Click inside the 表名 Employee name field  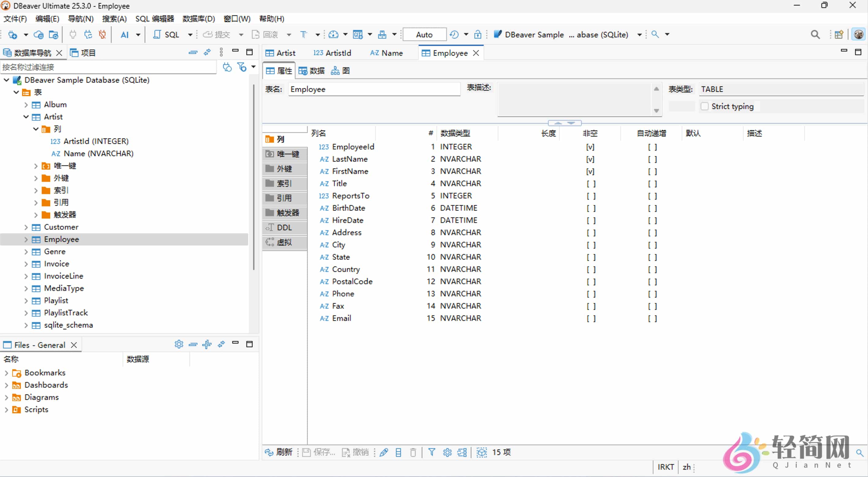pos(374,89)
